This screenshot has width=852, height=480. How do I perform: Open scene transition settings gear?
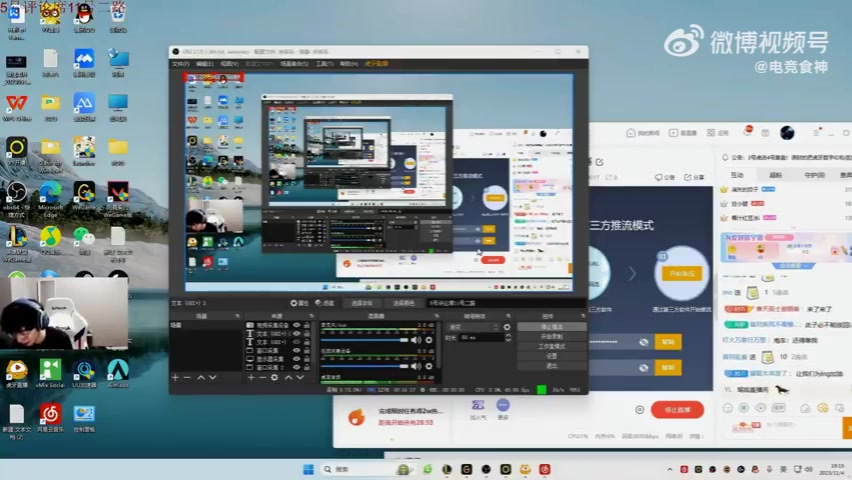click(506, 326)
